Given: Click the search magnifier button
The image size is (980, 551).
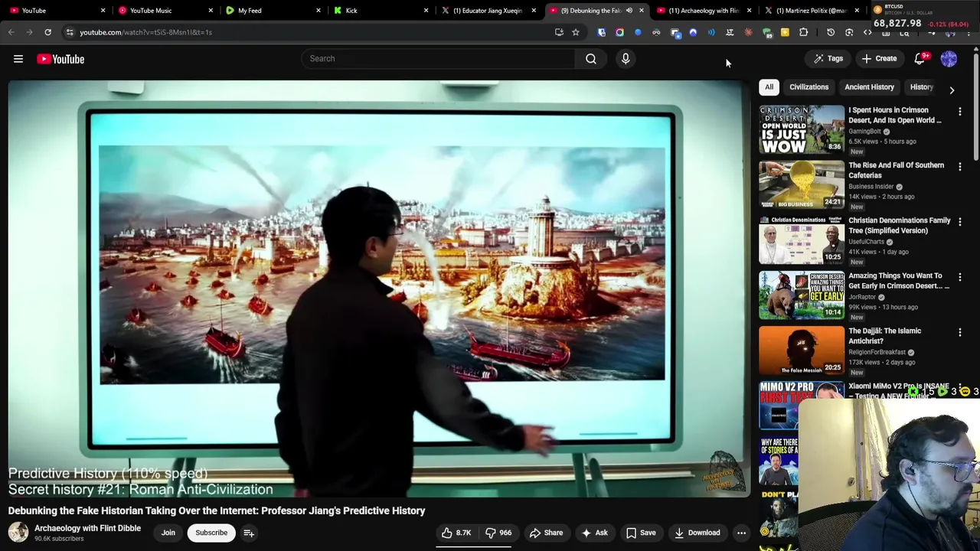Looking at the screenshot, I should (591, 59).
